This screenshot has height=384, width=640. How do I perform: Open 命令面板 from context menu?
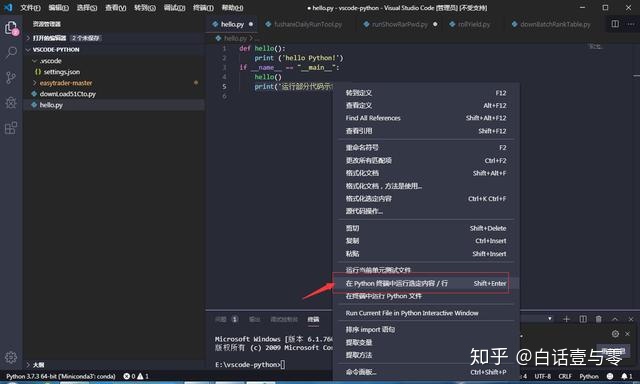tap(426, 372)
